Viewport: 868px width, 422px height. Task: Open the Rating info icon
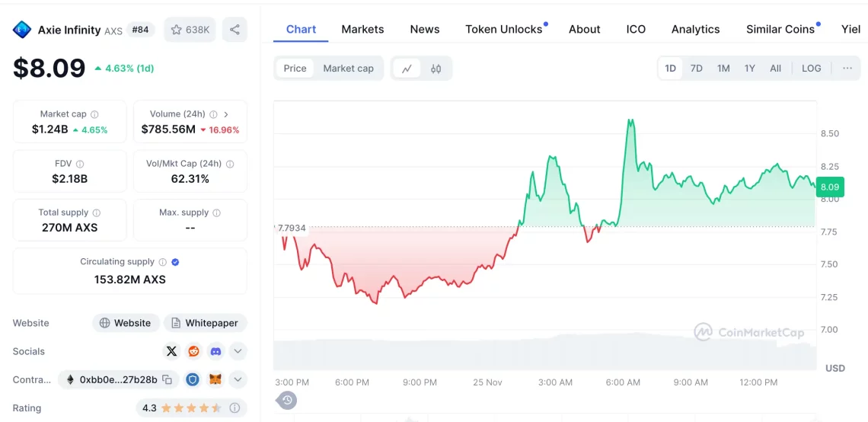[x=235, y=408]
